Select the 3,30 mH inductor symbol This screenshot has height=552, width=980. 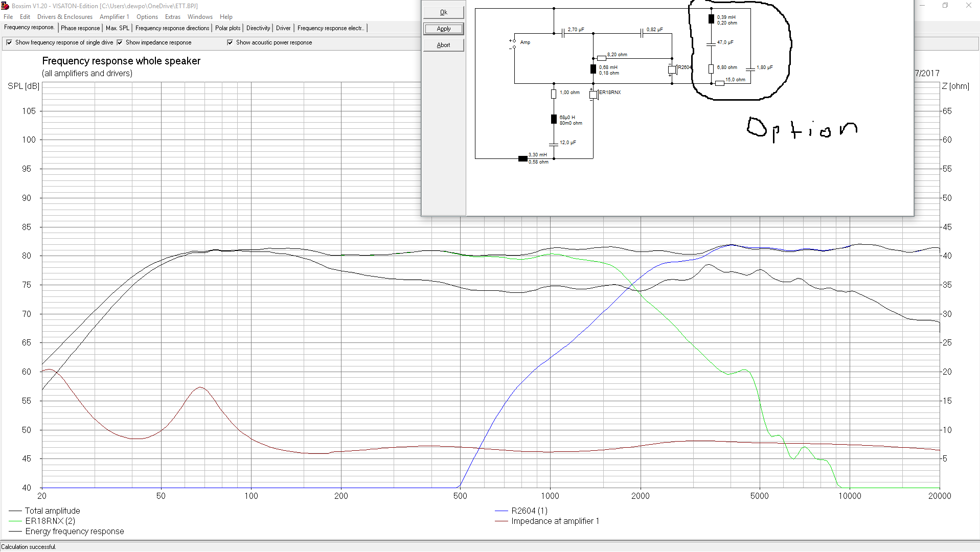(523, 159)
